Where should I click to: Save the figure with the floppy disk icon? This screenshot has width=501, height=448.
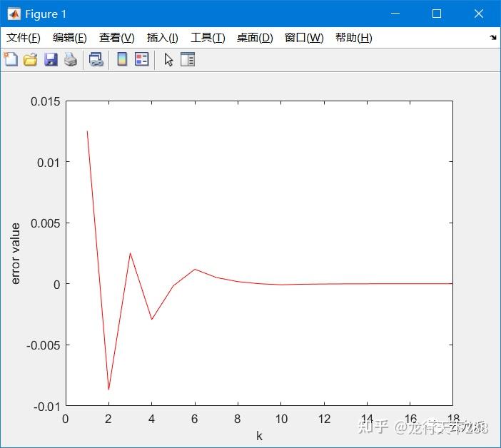51,60
